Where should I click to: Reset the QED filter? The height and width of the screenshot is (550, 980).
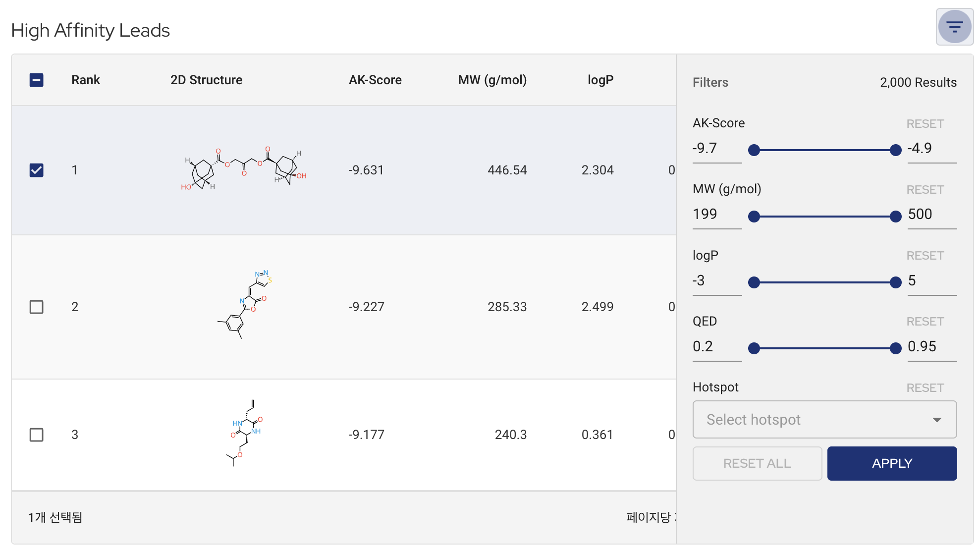925,322
